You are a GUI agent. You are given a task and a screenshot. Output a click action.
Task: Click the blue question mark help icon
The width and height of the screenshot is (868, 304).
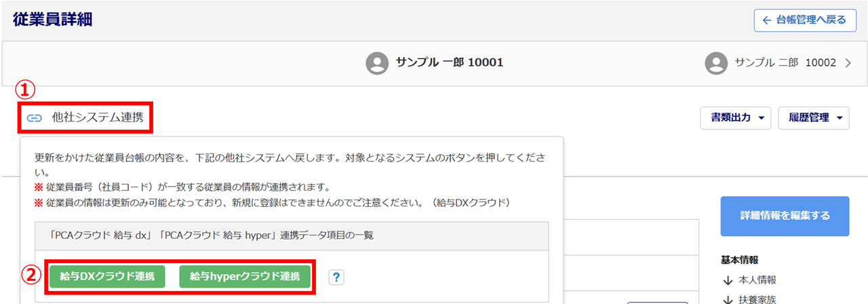(x=336, y=276)
